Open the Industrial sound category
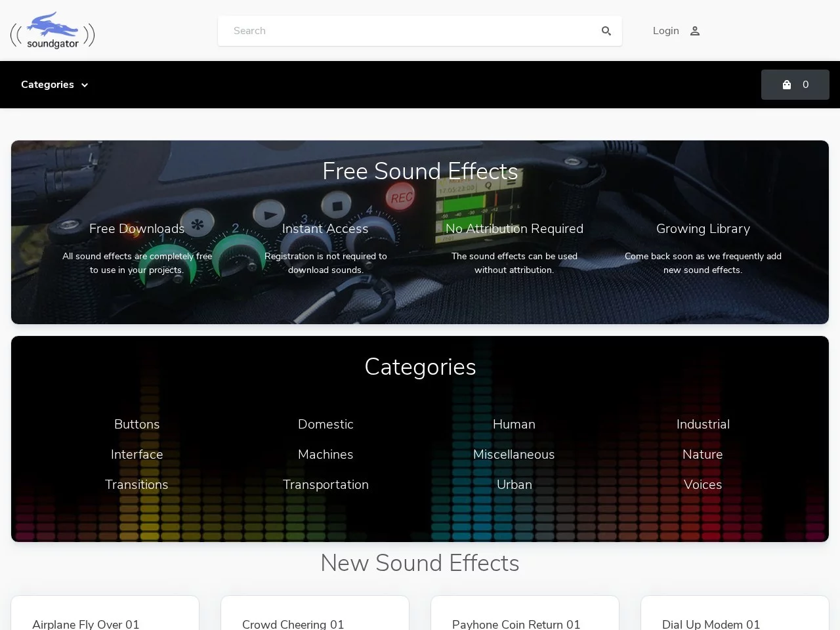Viewport: 840px width, 630px height. [x=703, y=425]
